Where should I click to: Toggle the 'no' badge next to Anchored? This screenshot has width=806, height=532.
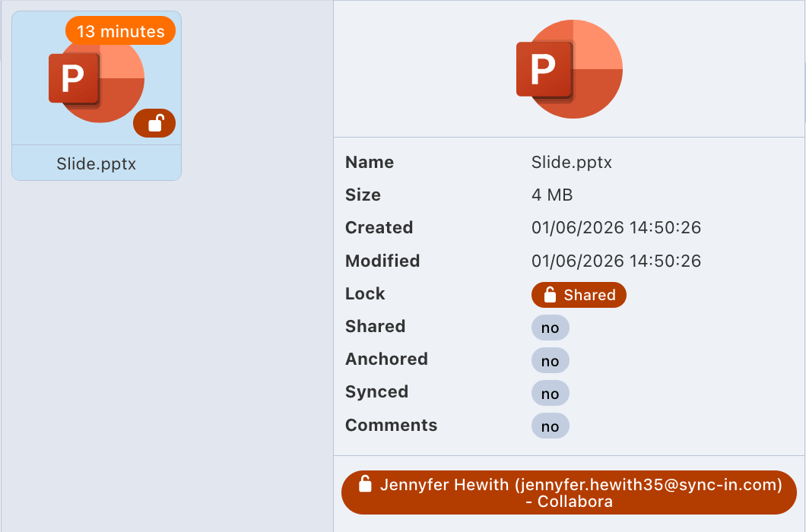tap(550, 361)
